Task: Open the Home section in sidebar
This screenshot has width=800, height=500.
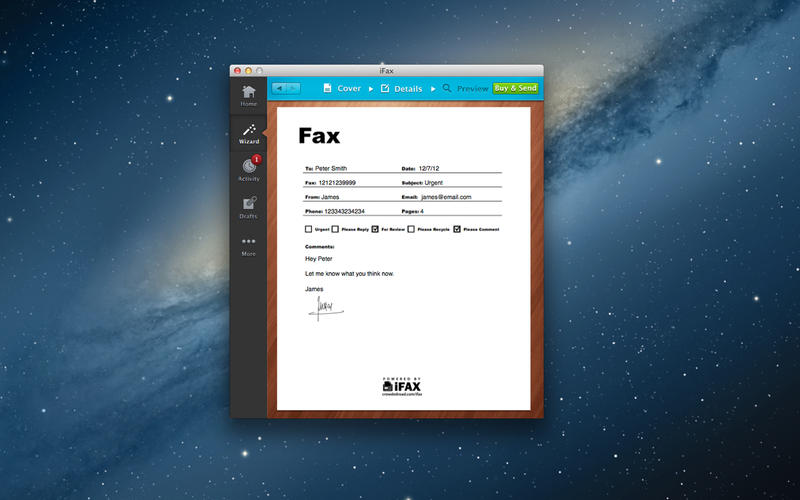Action: 248,96
